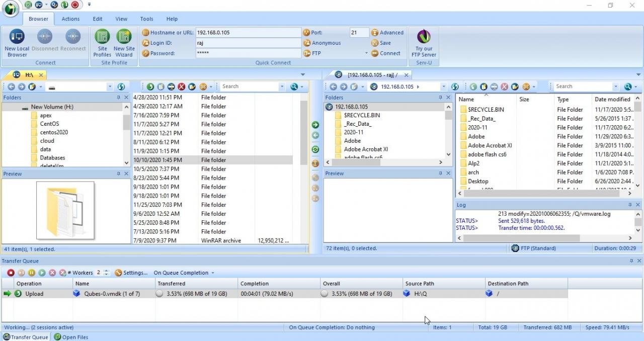Launch the New Site Wizard
This screenshot has height=341, width=644.
[124, 41]
